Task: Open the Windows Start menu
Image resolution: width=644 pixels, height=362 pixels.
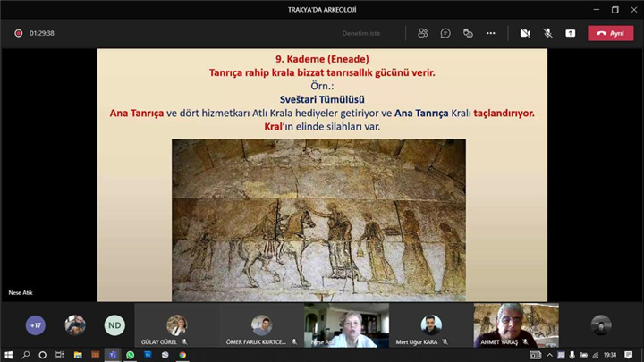Action: coord(8,355)
